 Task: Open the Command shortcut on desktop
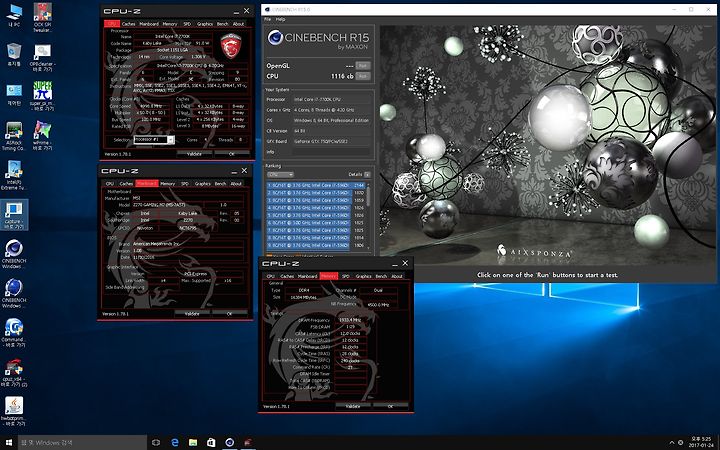tap(14, 333)
